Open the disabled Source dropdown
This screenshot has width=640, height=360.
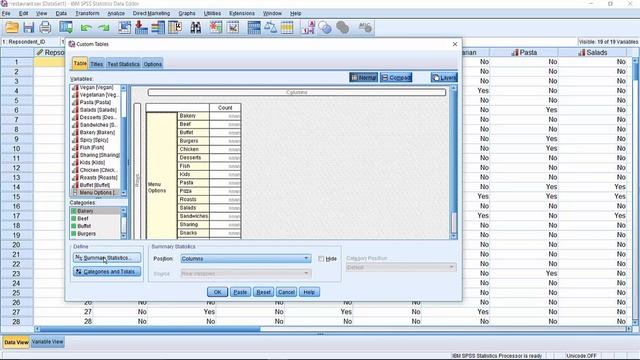245,273
